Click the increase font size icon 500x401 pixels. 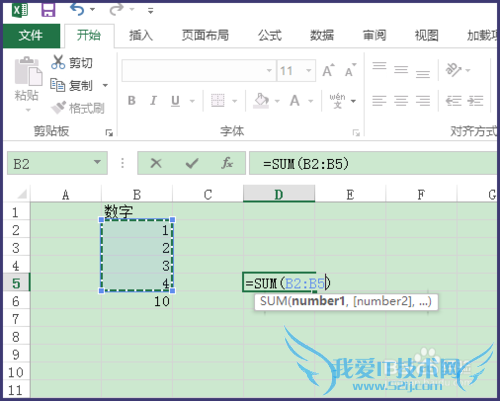(328, 70)
